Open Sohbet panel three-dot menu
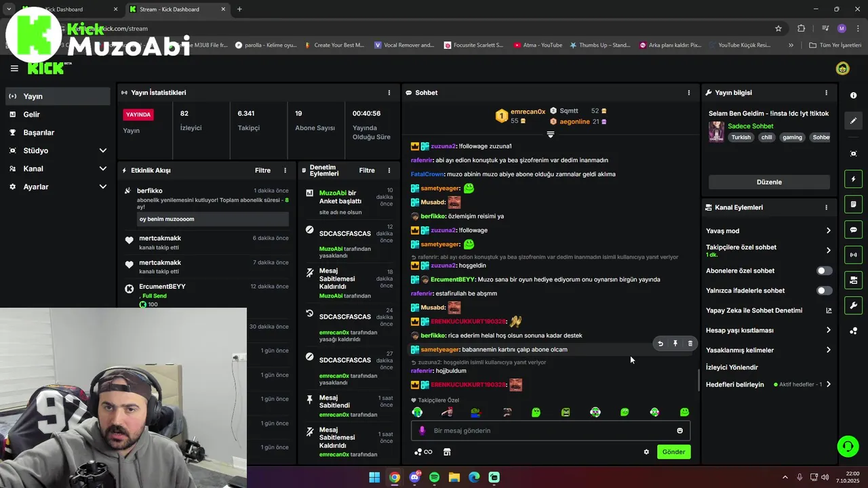868x488 pixels. click(x=689, y=93)
